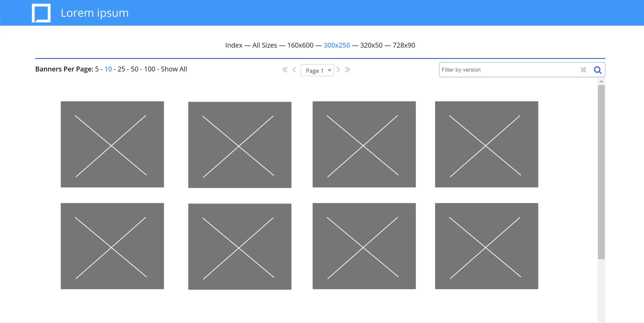Click the search magnifier icon
The width and height of the screenshot is (644, 323).
(x=598, y=70)
